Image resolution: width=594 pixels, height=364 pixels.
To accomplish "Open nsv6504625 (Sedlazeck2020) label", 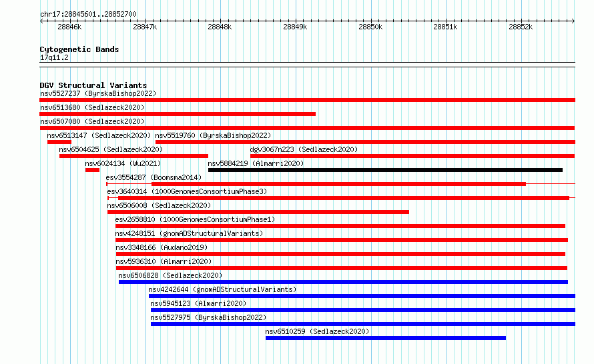I will [111, 149].
